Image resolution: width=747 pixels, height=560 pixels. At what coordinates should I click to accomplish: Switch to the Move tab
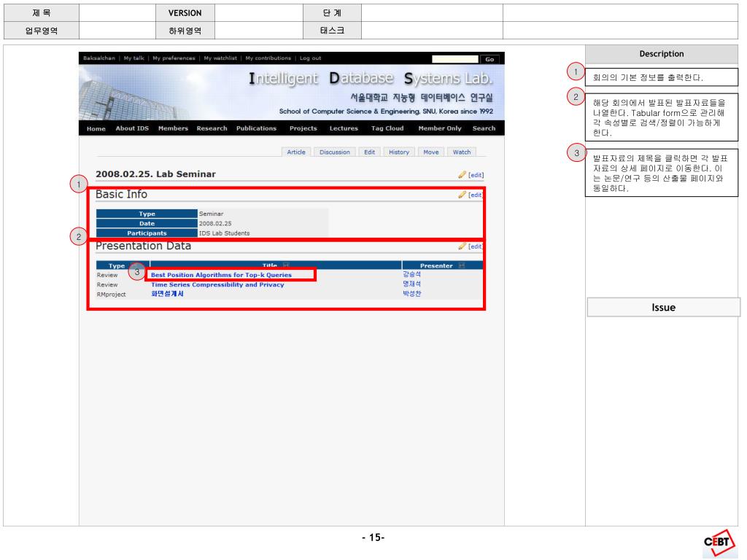pyautogui.click(x=430, y=152)
